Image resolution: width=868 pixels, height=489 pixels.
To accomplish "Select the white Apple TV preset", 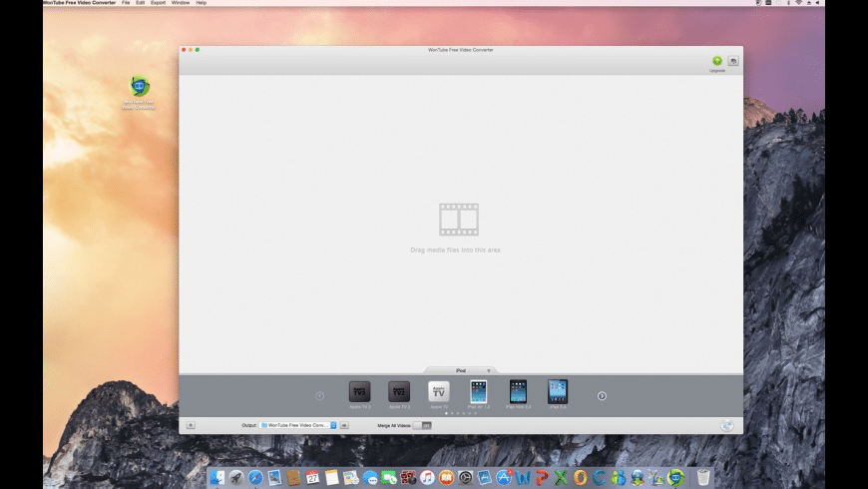I will (x=439, y=391).
